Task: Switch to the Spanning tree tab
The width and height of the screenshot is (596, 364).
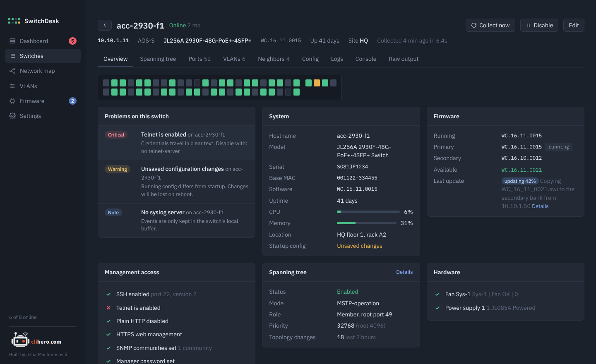Action: (x=158, y=59)
